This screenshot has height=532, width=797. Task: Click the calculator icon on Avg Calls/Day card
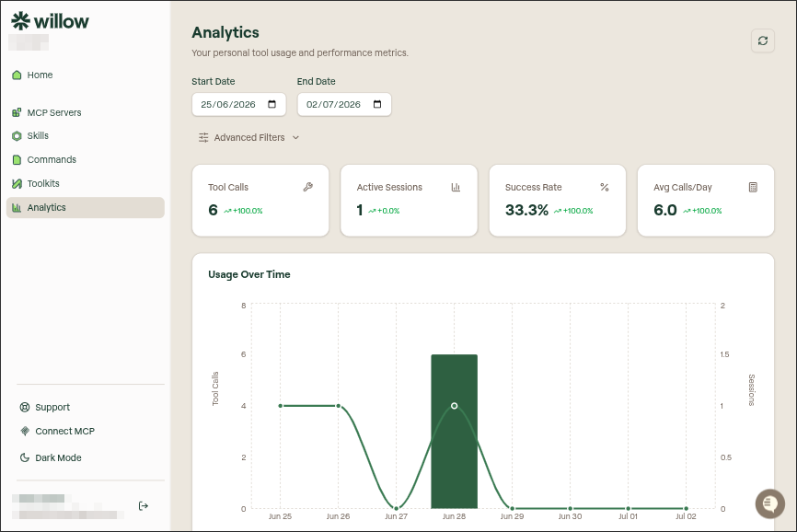pos(754,187)
